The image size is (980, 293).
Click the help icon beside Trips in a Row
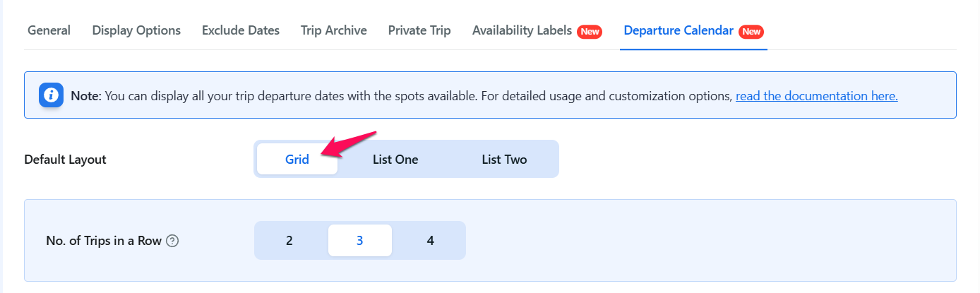tap(172, 241)
